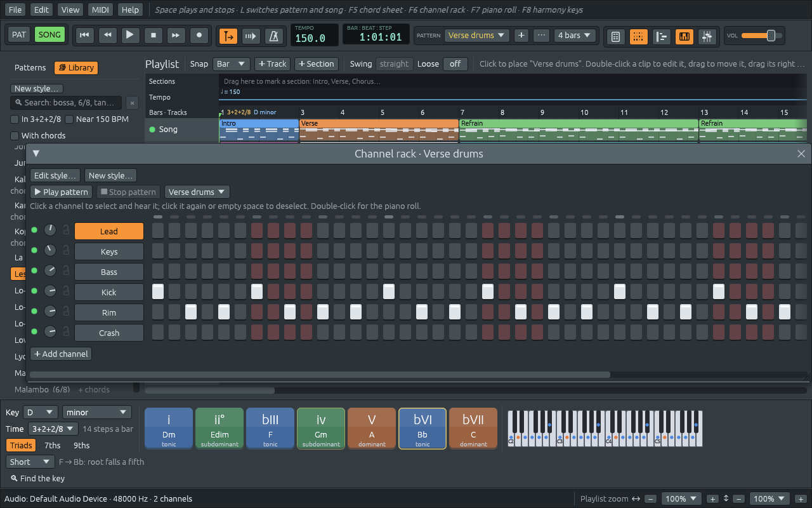812x508 pixels.
Task: Open the File menu
Action: click(15, 10)
